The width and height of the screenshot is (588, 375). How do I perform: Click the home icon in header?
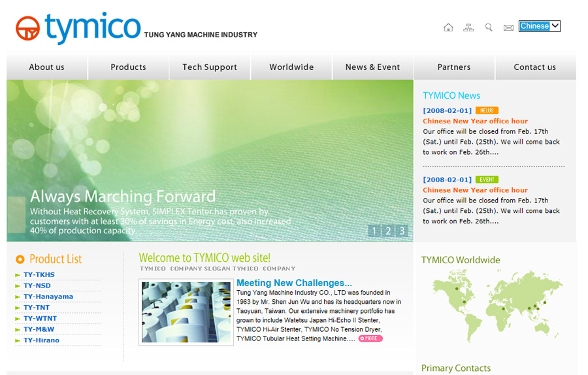pos(448,27)
